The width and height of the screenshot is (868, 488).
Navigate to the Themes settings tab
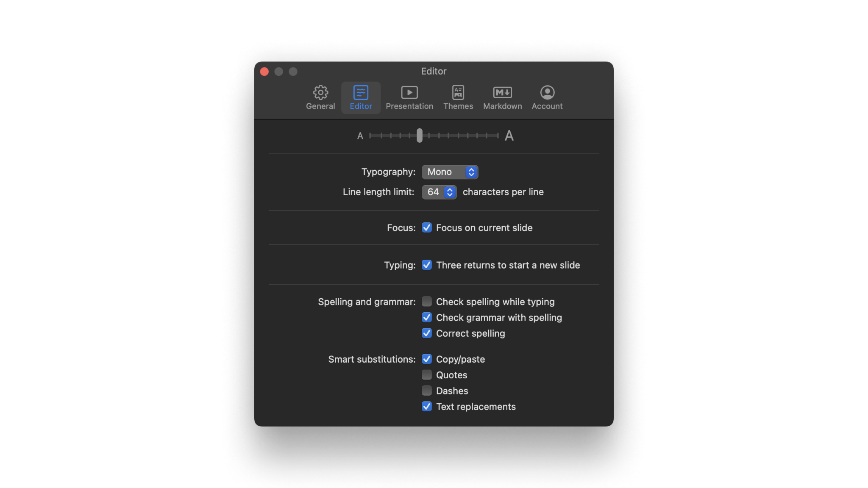(459, 98)
